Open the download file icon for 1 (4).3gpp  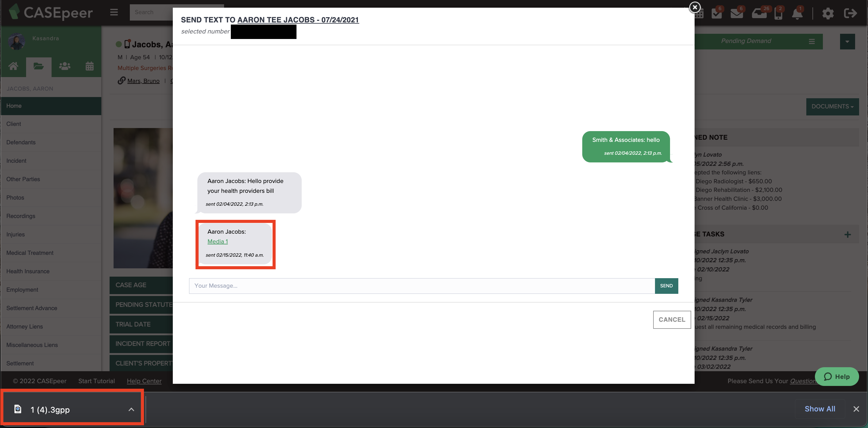click(x=18, y=409)
